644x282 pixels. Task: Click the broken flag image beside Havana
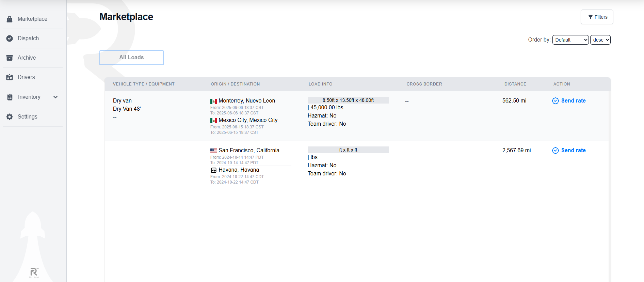pos(213,170)
